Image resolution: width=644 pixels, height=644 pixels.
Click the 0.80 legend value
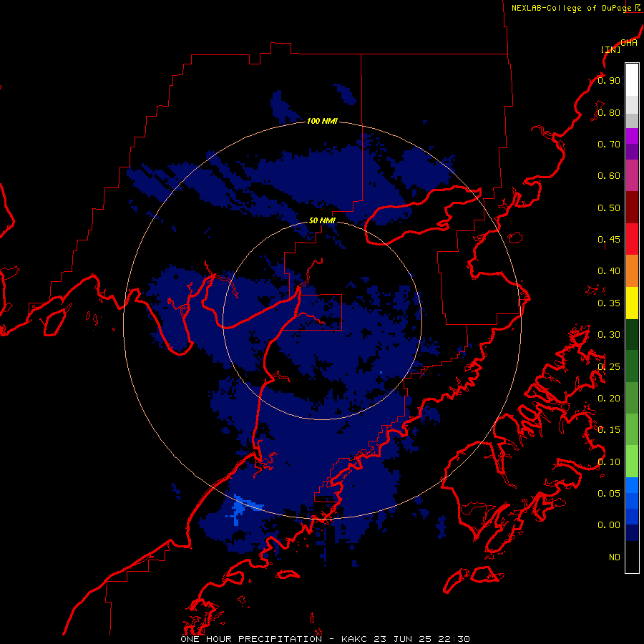tap(609, 112)
